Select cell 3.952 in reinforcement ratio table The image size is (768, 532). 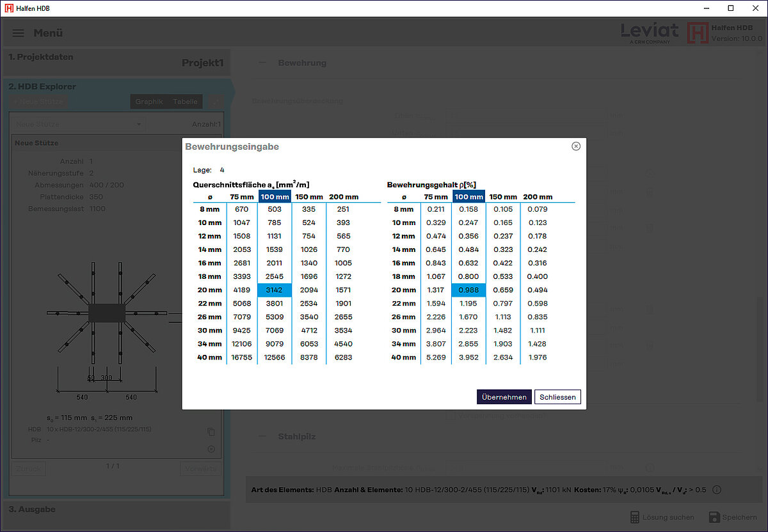(x=468, y=357)
